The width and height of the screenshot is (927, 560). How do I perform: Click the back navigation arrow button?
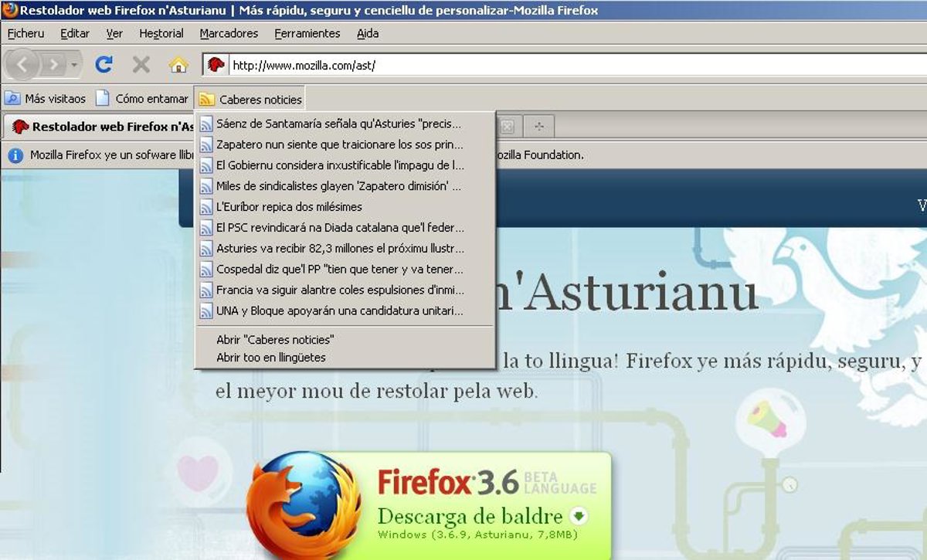22,65
